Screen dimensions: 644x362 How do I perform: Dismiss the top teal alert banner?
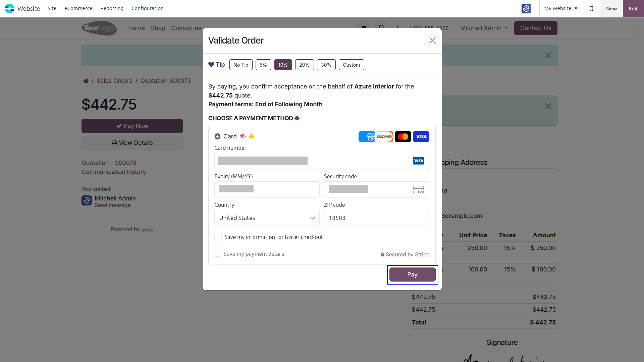click(x=548, y=55)
